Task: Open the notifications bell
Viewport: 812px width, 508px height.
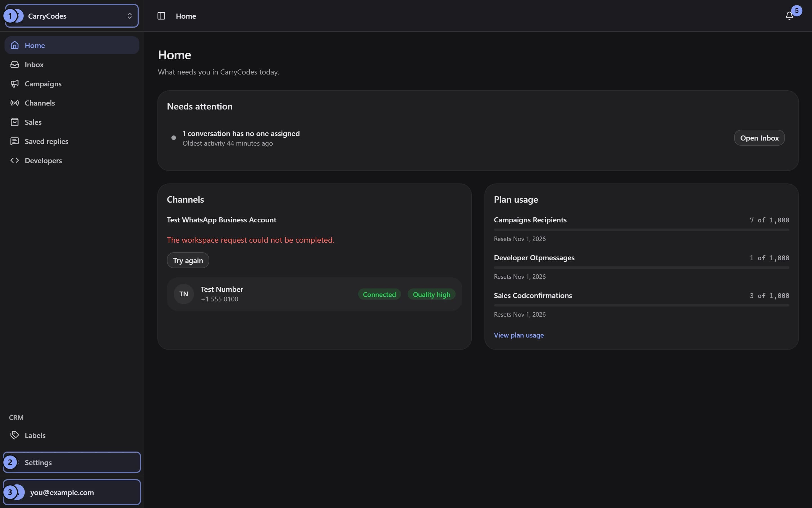Action: pyautogui.click(x=789, y=16)
